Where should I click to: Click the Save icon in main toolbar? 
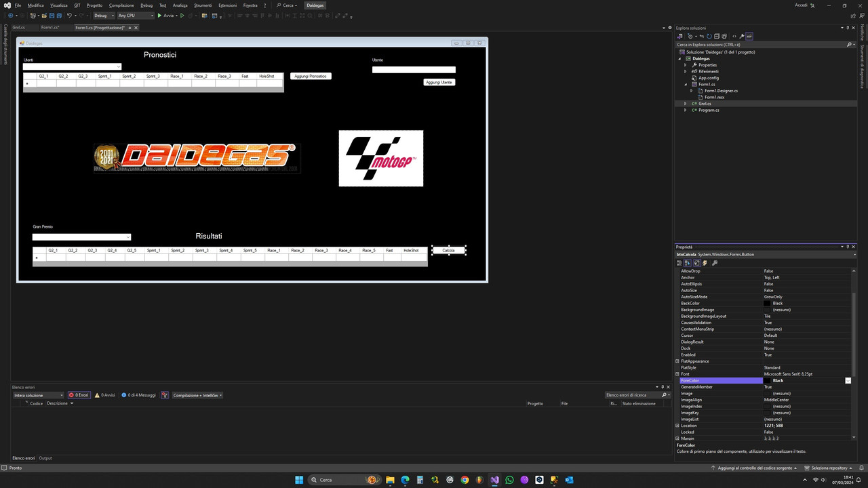click(51, 16)
